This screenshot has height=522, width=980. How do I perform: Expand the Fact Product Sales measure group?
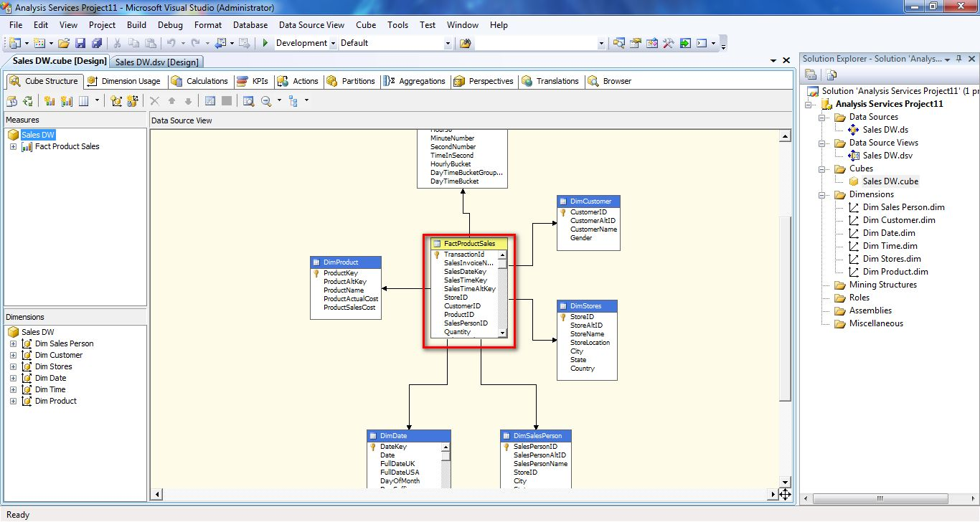click(x=13, y=146)
